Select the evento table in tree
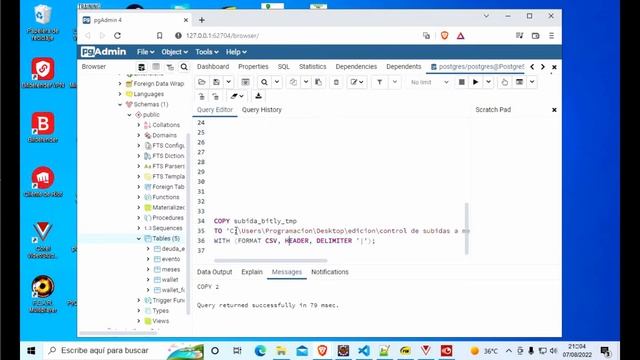Screen dimensions: 640x360 pyautogui.click(x=171, y=259)
